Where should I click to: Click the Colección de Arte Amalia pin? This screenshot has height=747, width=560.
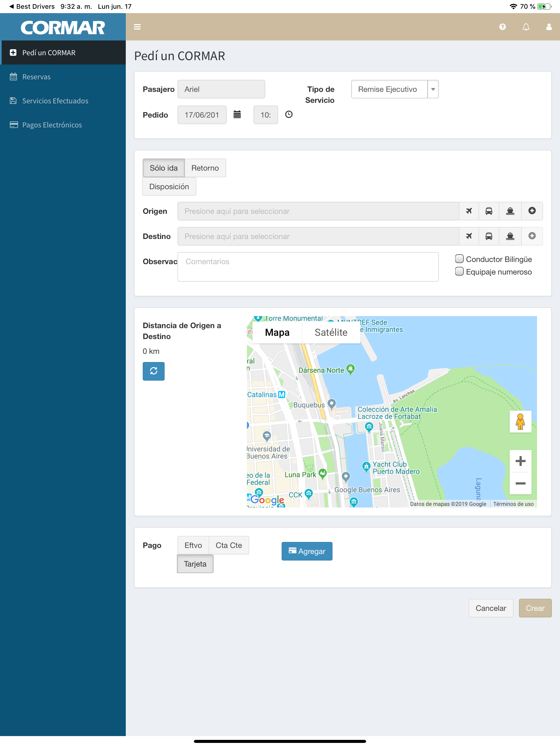pyautogui.click(x=369, y=427)
